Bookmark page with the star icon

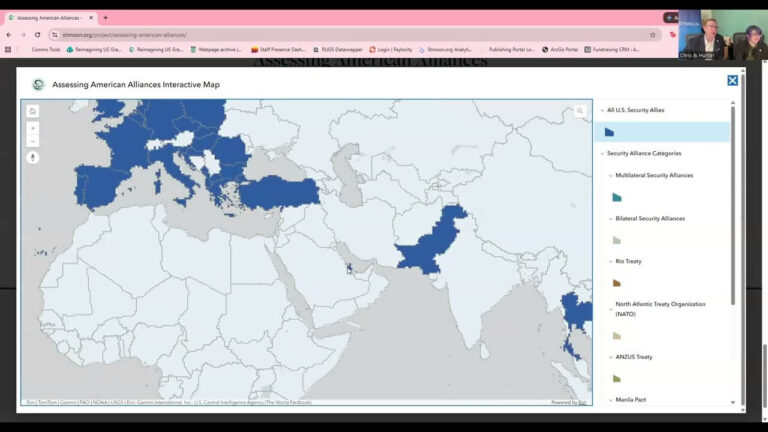tap(652, 35)
